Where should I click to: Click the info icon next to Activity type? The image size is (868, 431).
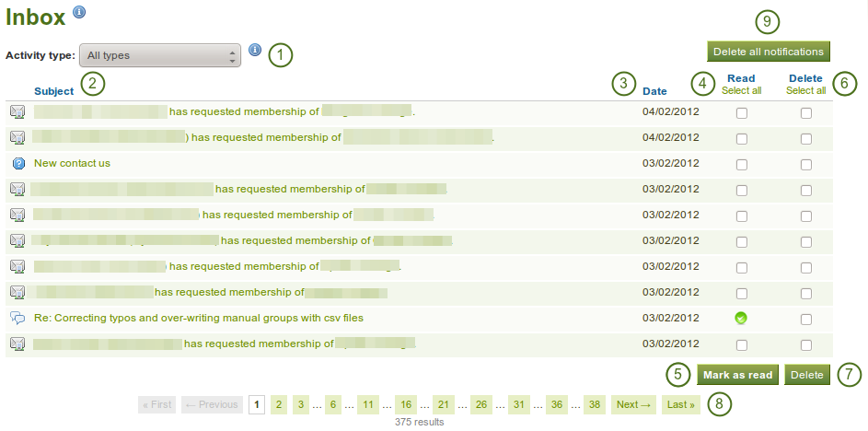coord(255,51)
